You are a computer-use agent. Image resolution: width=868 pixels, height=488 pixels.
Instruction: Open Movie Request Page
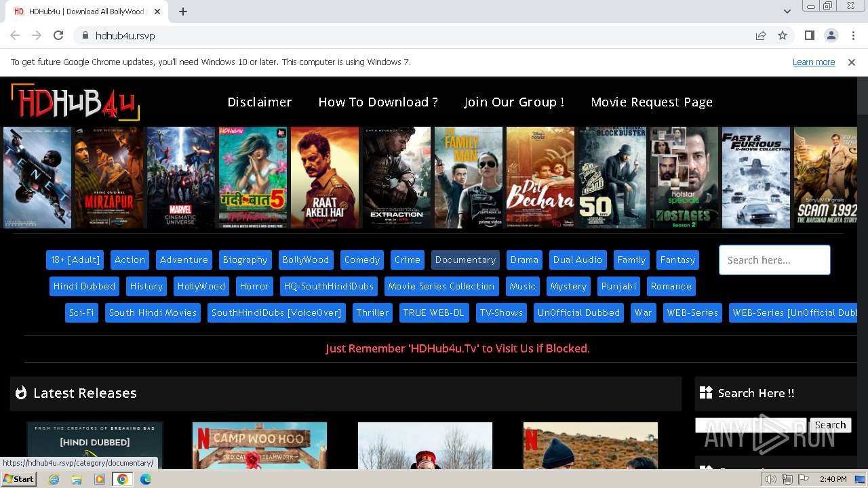click(652, 102)
